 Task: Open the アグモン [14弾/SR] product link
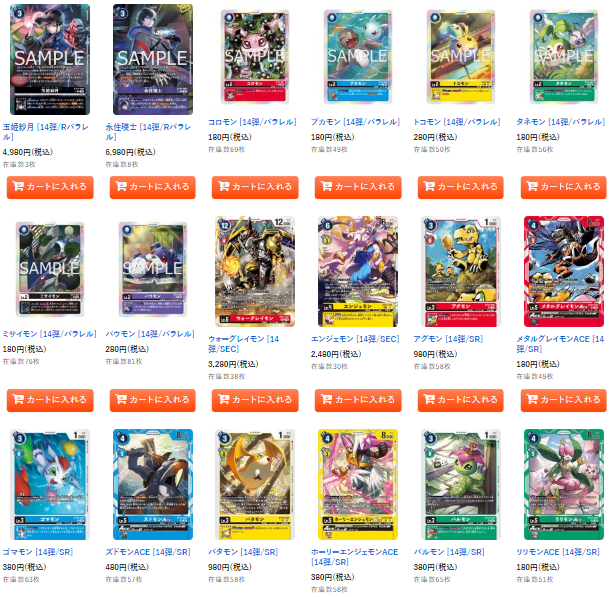point(448,339)
